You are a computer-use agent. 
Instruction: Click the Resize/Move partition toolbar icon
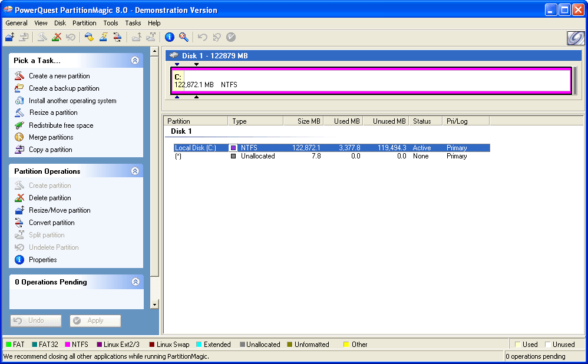[9, 37]
